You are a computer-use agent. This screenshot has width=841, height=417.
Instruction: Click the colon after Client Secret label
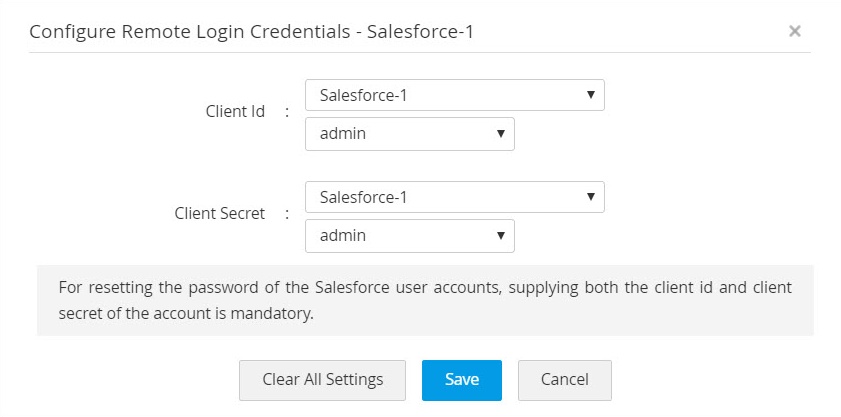pos(287,213)
